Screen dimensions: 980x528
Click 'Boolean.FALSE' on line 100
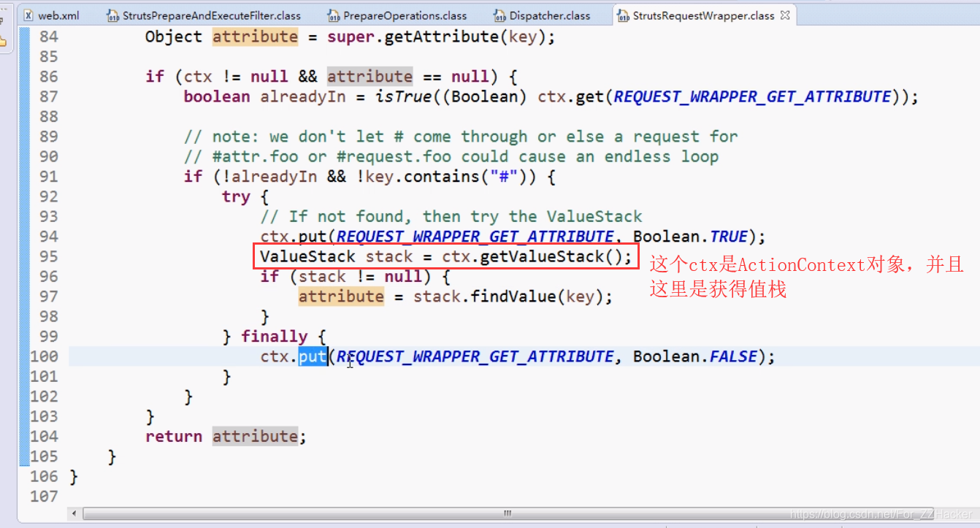(695, 356)
